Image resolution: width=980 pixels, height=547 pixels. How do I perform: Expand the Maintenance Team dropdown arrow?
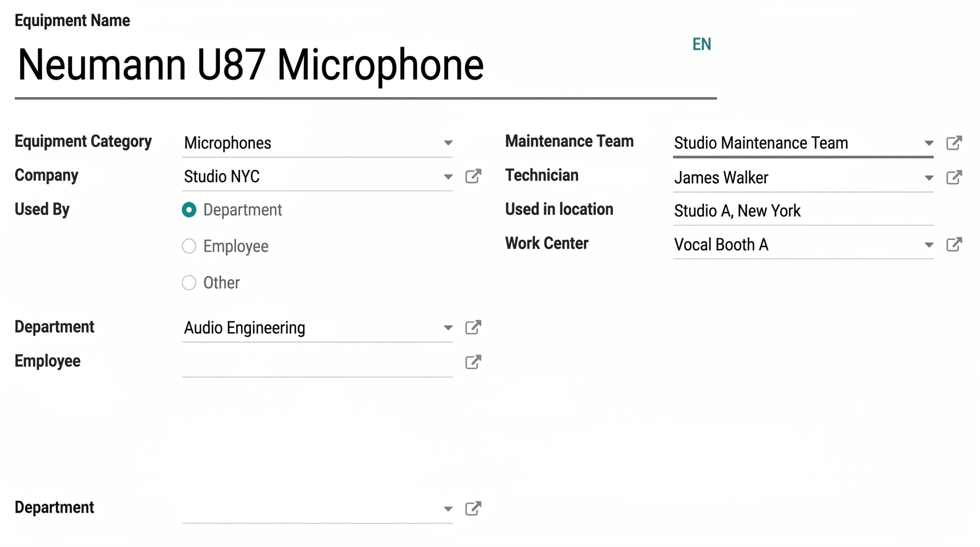[929, 143]
